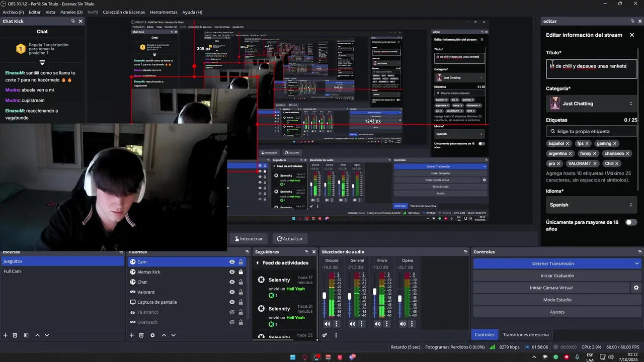The width and height of the screenshot is (644, 362).
Task: Open Micro channel options menu
Action: (x=387, y=324)
